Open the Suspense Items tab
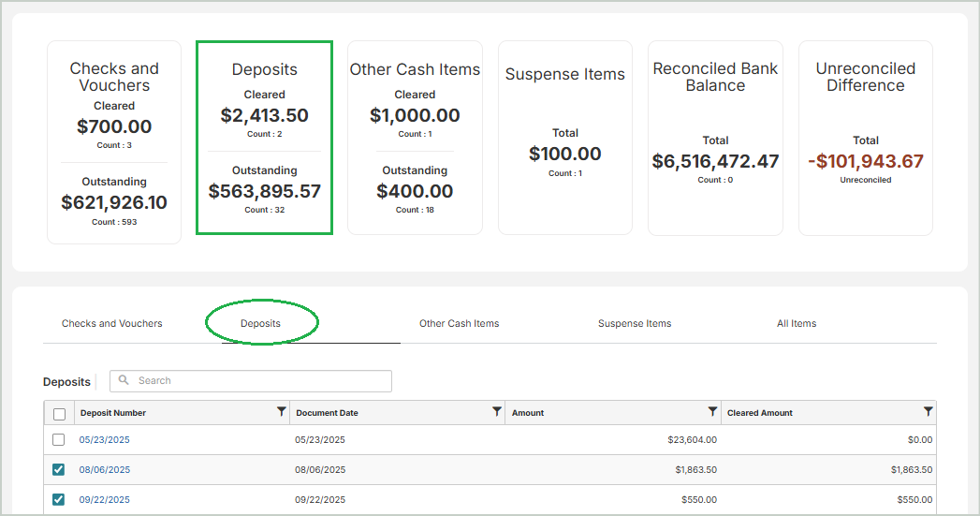The image size is (980, 516). [635, 324]
